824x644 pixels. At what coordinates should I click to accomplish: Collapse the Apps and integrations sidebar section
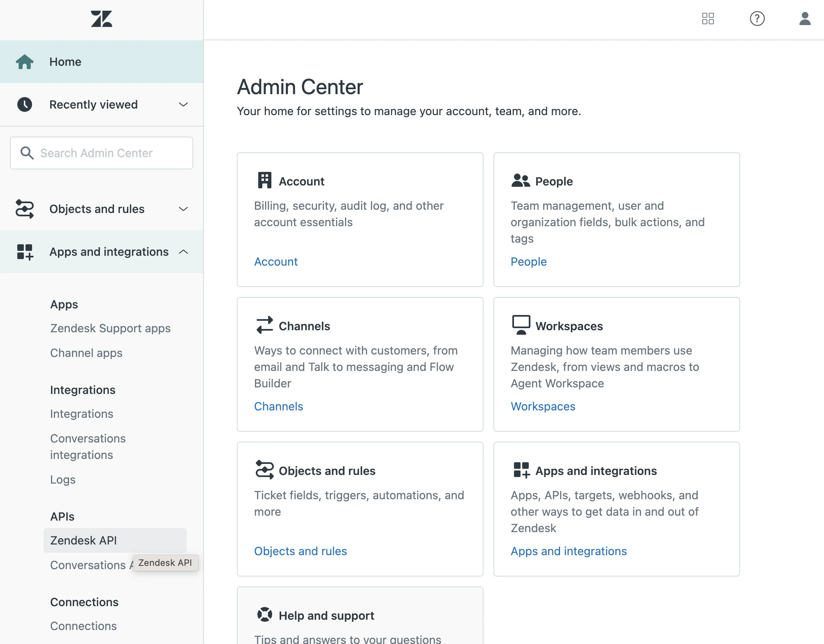[184, 252]
